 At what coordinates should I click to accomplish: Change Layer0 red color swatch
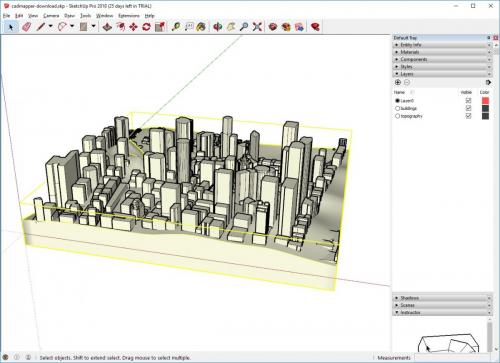click(485, 100)
